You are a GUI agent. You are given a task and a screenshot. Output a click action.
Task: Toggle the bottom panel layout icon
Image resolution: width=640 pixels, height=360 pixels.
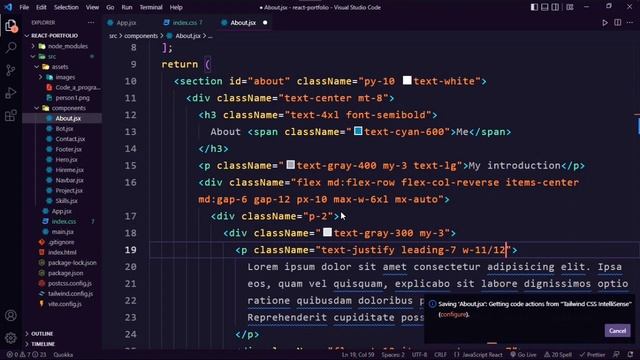tap(545, 7)
